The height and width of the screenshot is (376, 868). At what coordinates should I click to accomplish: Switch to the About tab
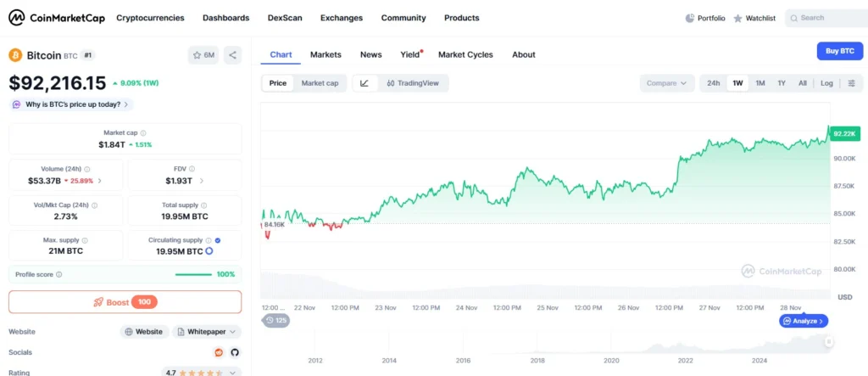[x=524, y=54]
